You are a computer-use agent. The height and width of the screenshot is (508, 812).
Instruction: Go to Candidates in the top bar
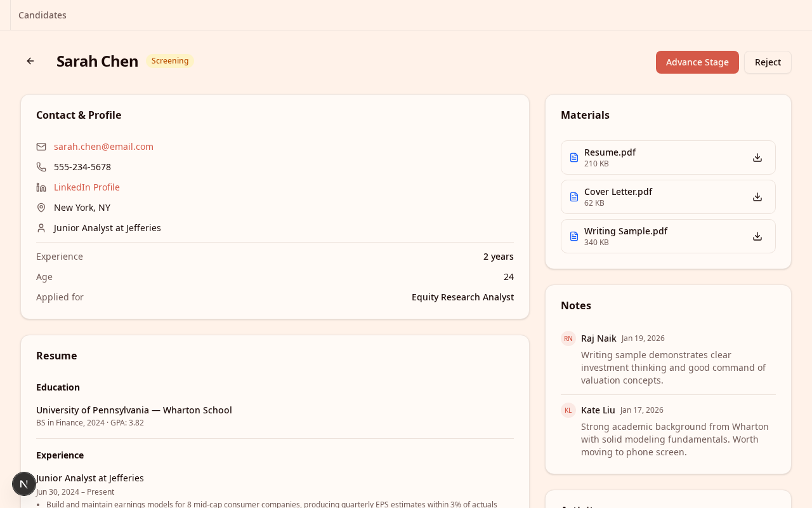click(x=43, y=15)
